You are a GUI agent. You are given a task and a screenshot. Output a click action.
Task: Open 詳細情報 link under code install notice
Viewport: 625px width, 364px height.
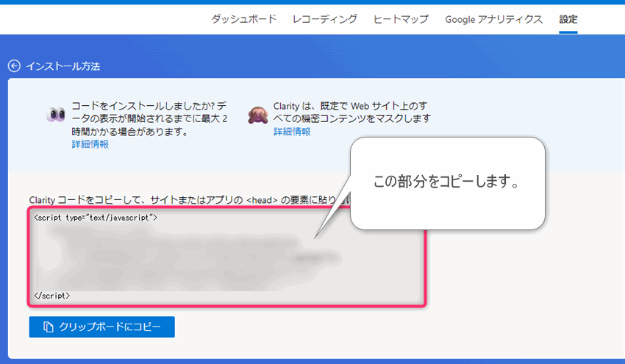pos(90,144)
